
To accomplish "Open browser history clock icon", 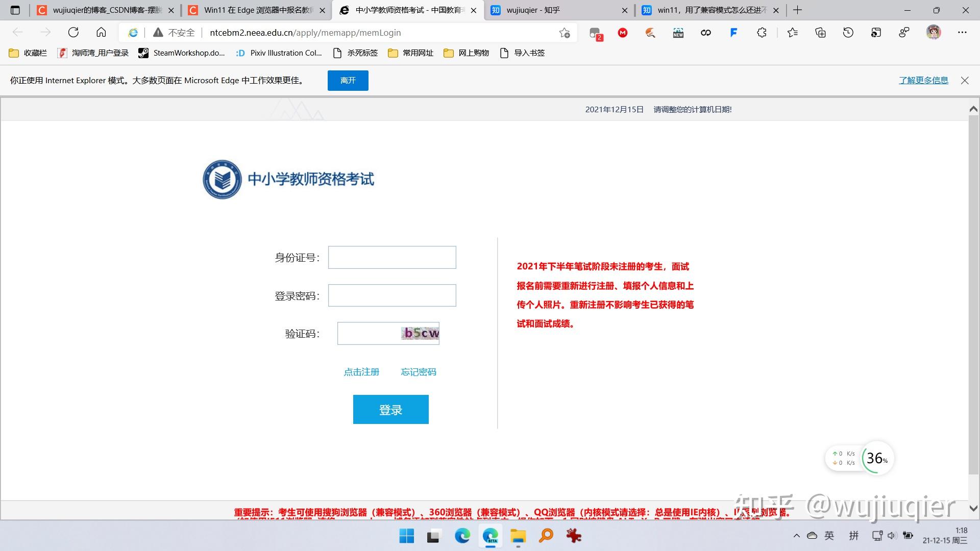I will point(848,33).
